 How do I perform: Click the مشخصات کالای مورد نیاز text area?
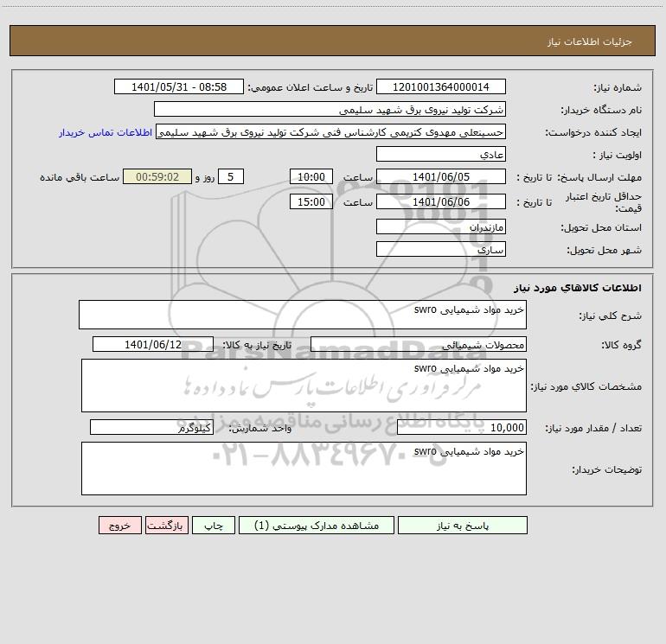304,386
